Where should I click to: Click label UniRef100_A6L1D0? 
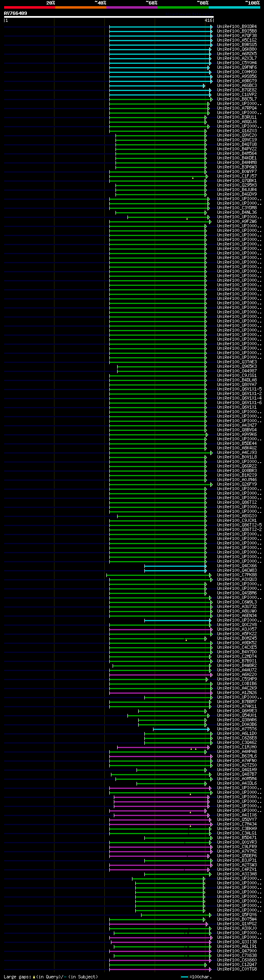point(237,734)
